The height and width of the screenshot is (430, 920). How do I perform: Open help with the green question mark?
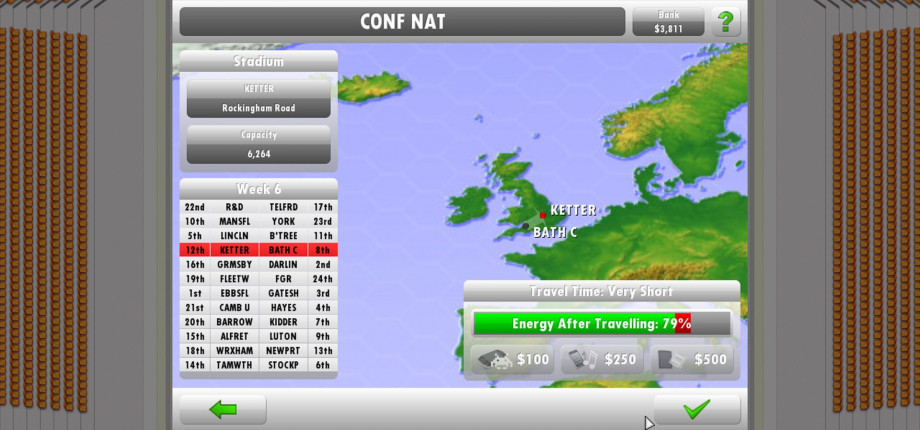point(726,22)
